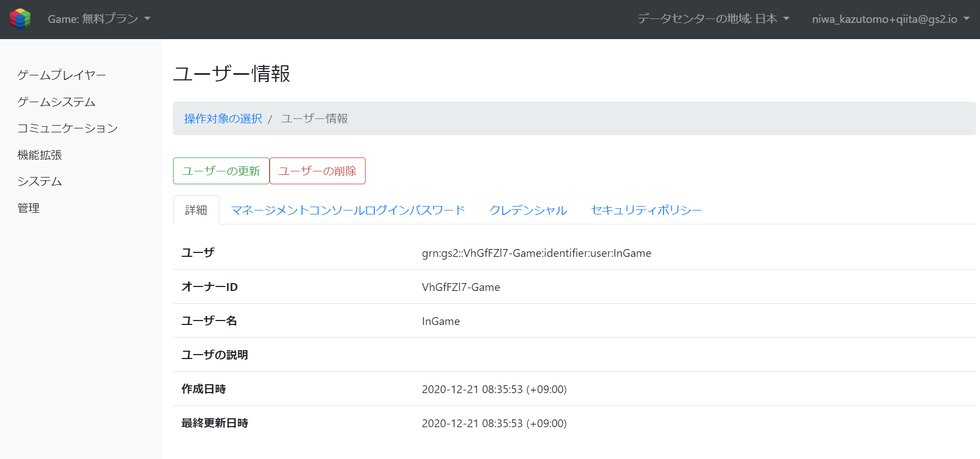Switch to the マネージメントコンソールログインパスワード tab

[x=348, y=210]
